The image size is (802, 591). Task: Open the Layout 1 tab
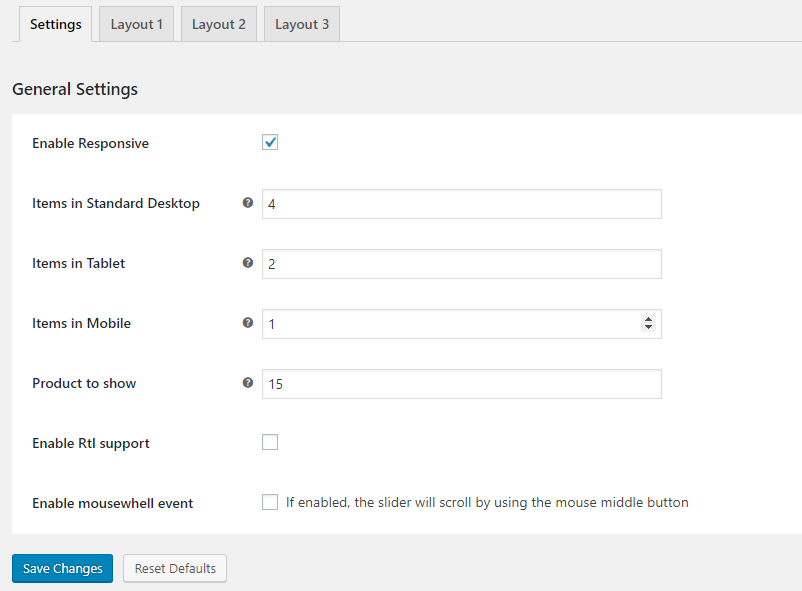[137, 24]
